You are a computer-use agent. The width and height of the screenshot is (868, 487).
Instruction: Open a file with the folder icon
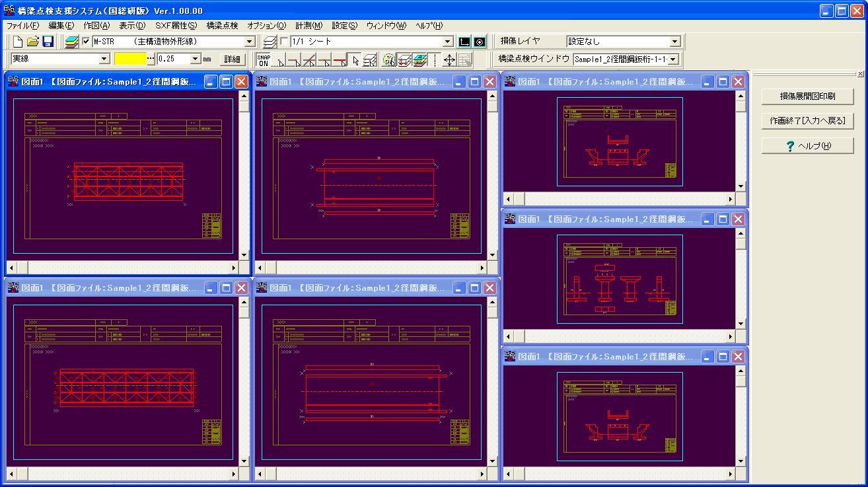pos(33,42)
